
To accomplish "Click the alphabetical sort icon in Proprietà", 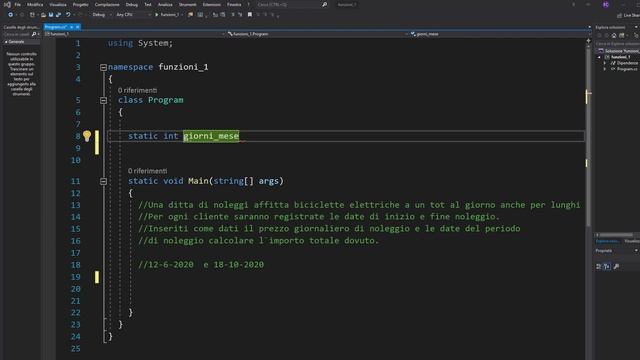I will point(607,267).
